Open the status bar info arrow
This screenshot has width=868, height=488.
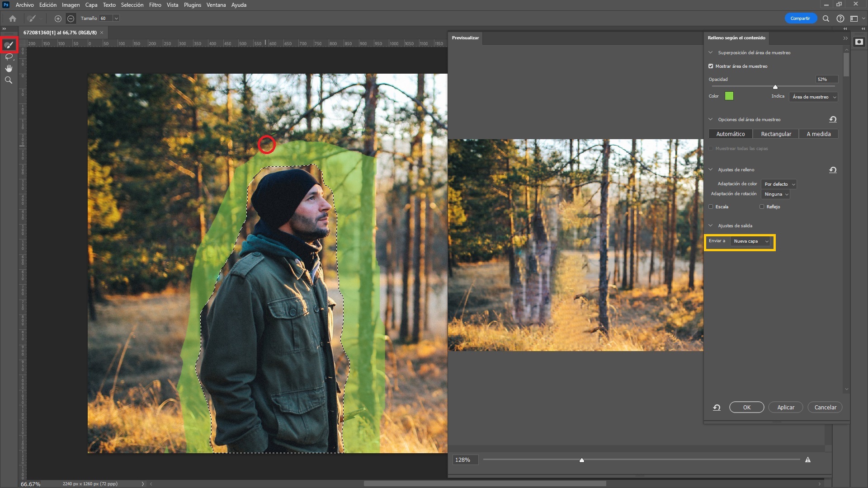point(143,484)
